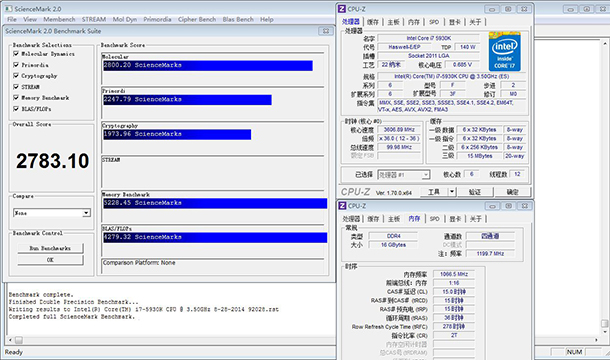Click the overall score 2783.10

click(x=53, y=161)
